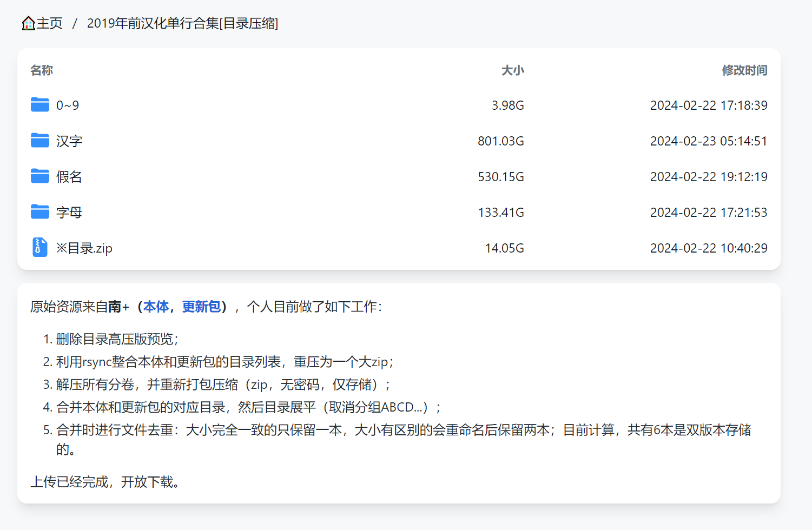The width and height of the screenshot is (812, 530).
Task: Click the folder icon for 汉字
Action: [40, 141]
